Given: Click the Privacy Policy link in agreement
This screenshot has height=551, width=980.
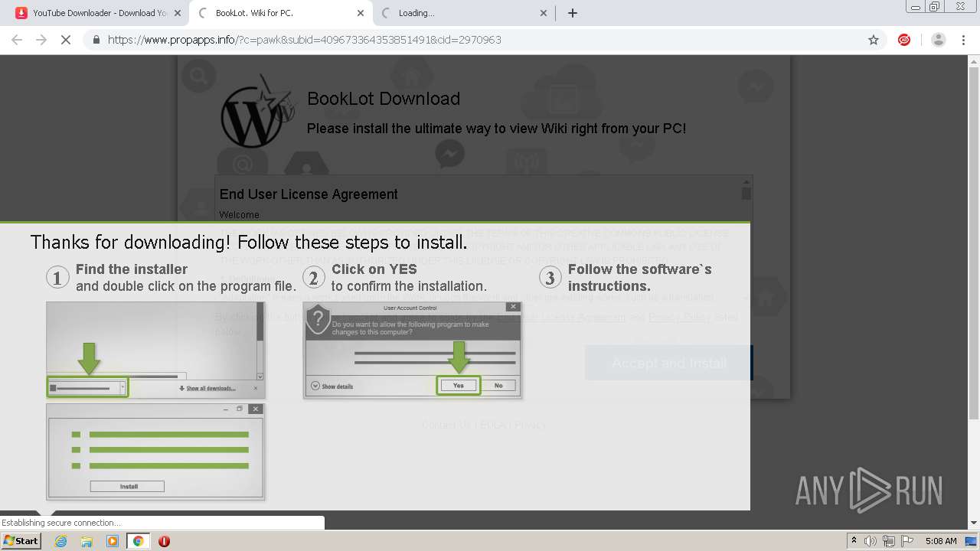Looking at the screenshot, I should pyautogui.click(x=680, y=317).
